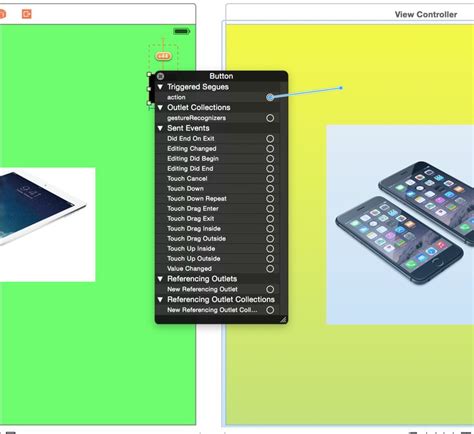
Task: Collapse the Sent Events section
Action: pos(160,128)
